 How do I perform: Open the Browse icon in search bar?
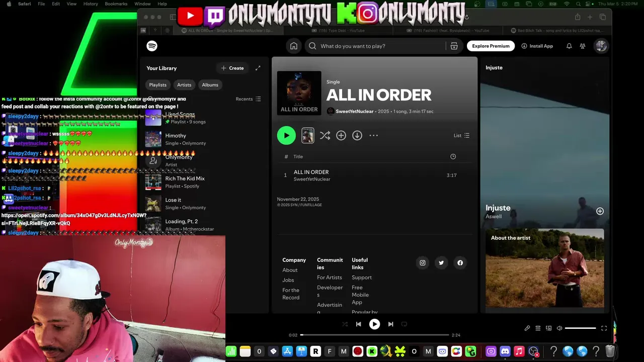click(454, 46)
